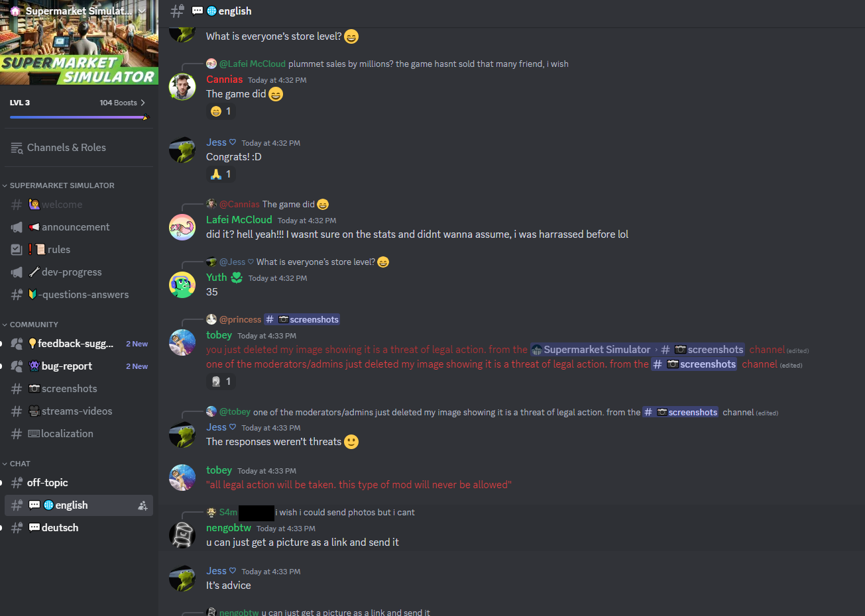
Task: Click the invite people icon on english channel
Action: tap(143, 505)
